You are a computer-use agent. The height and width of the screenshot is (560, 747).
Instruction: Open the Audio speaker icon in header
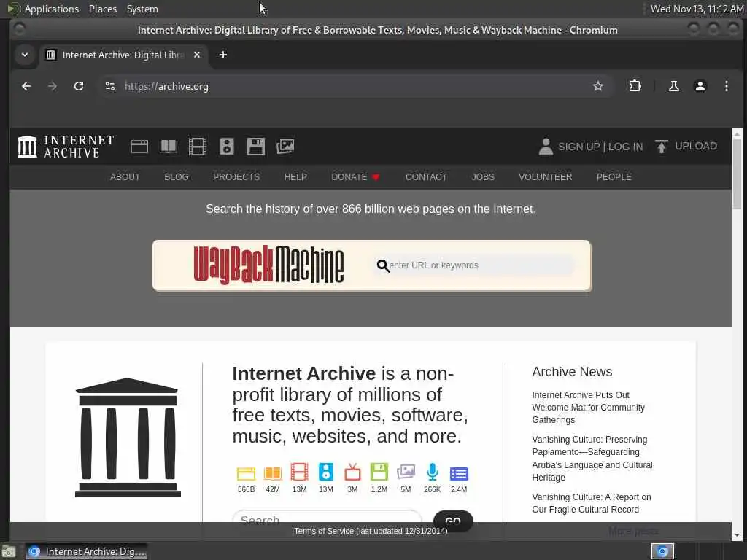[x=227, y=146]
